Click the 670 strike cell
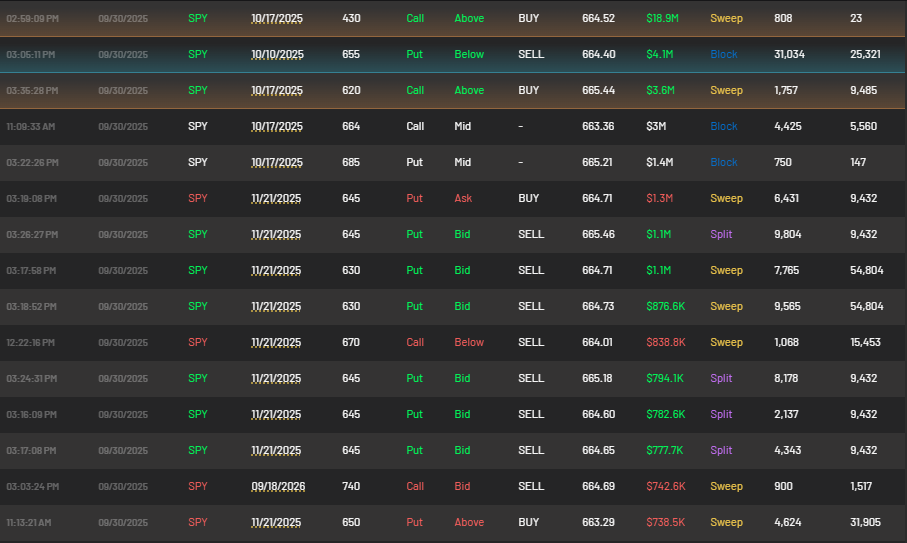Screen dimensions: 907x543 [x=351, y=342]
